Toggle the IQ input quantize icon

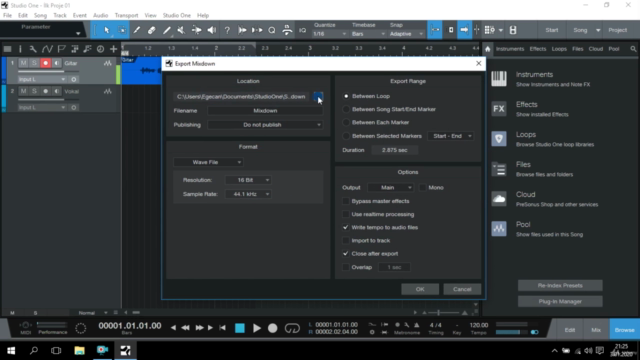[x=302, y=30]
